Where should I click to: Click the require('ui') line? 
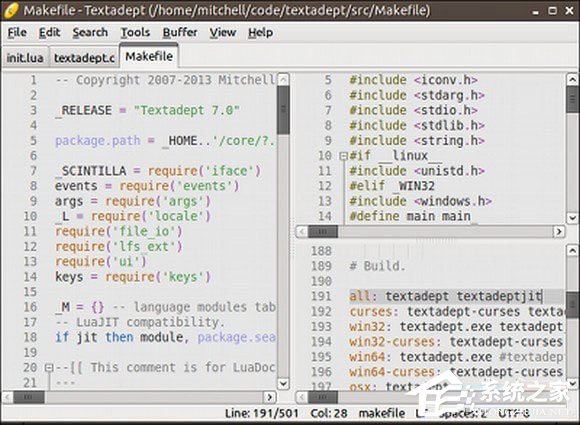tap(101, 262)
